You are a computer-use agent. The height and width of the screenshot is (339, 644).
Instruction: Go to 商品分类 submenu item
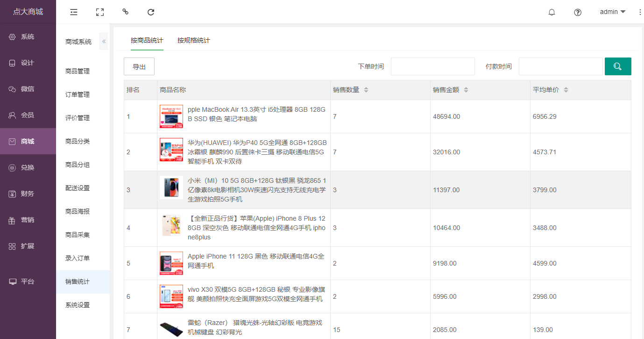coord(83,141)
